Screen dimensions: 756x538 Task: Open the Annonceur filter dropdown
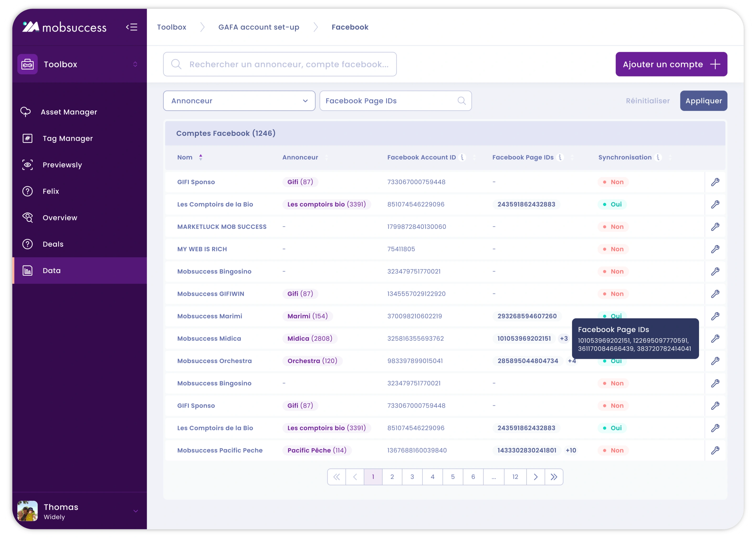(x=239, y=101)
